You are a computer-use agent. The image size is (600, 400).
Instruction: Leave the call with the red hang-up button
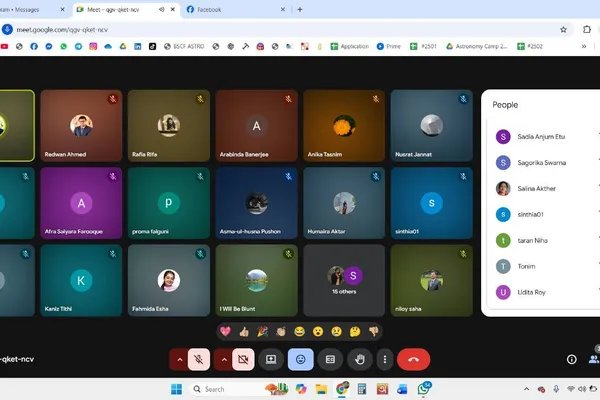pos(414,359)
